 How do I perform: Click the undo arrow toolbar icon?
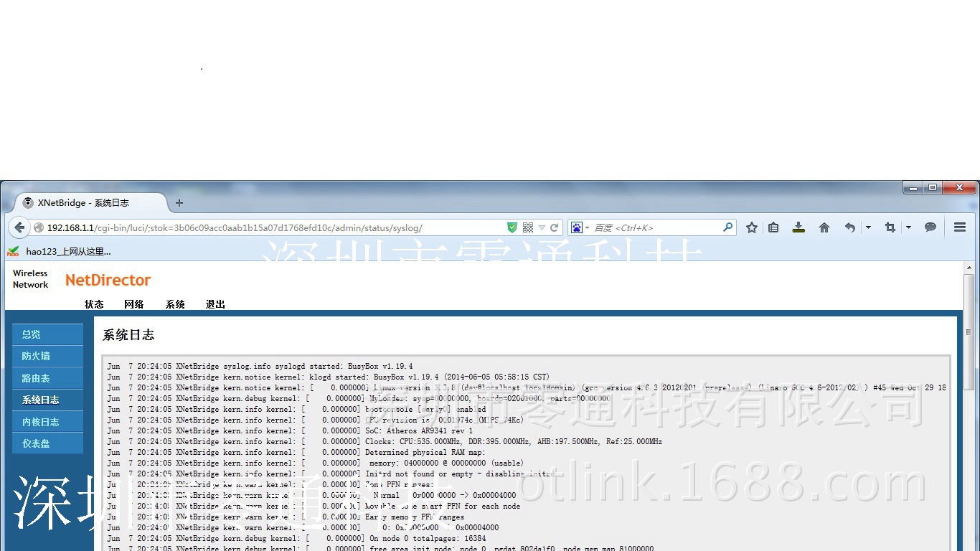pyautogui.click(x=850, y=227)
